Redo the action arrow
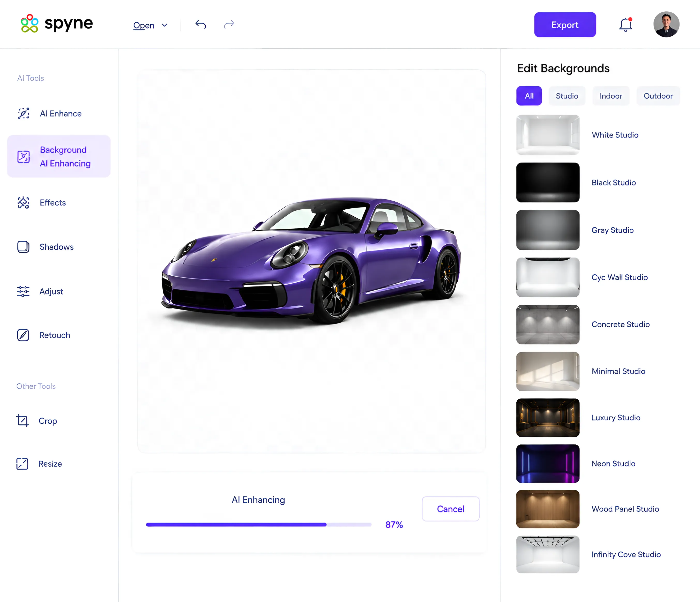Viewport: 700px width, 602px height. tap(229, 24)
